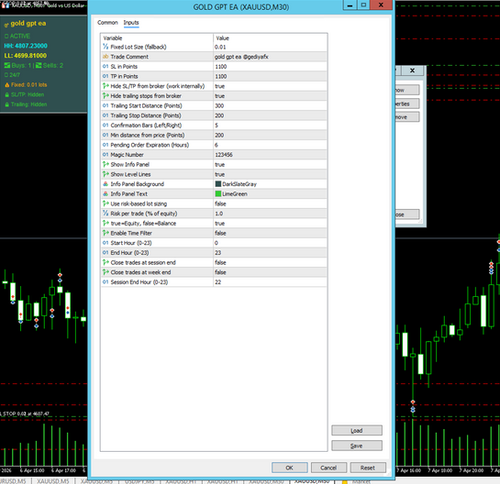Screen dimensions: 500x484
Task: Click the Close trades at week end icon
Action: [106, 272]
